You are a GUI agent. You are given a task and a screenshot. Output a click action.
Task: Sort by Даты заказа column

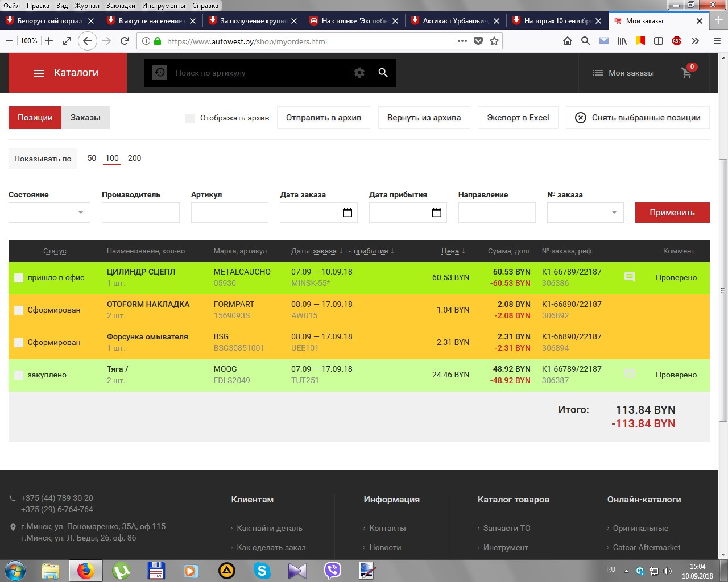pos(325,251)
